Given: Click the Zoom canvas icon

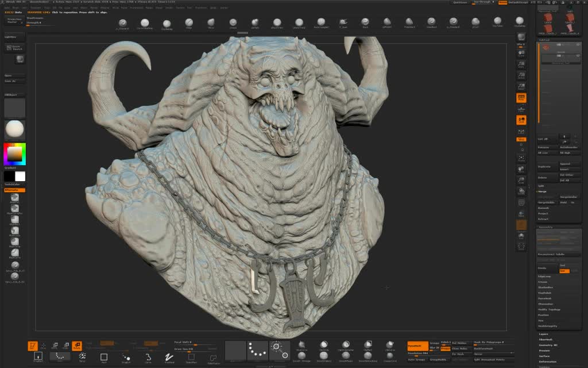Looking at the screenshot, I should [521, 65].
